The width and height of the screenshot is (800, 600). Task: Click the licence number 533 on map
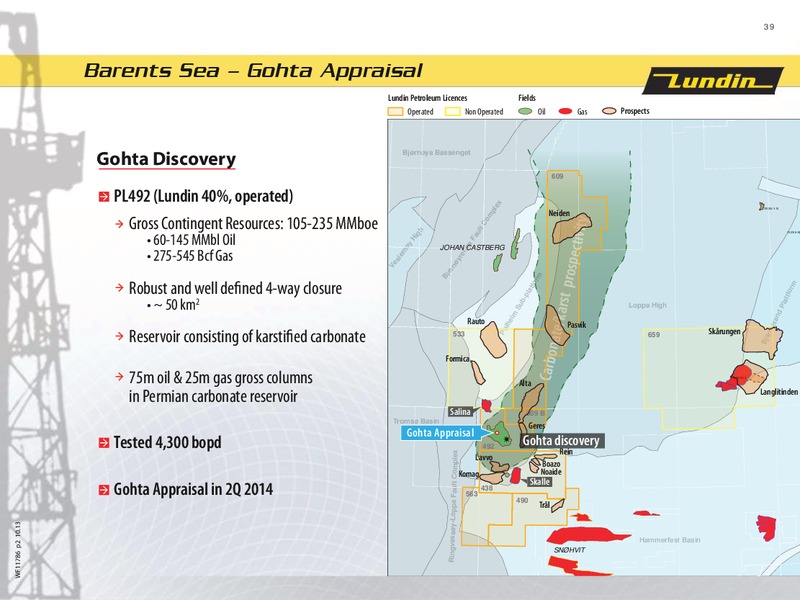459,334
